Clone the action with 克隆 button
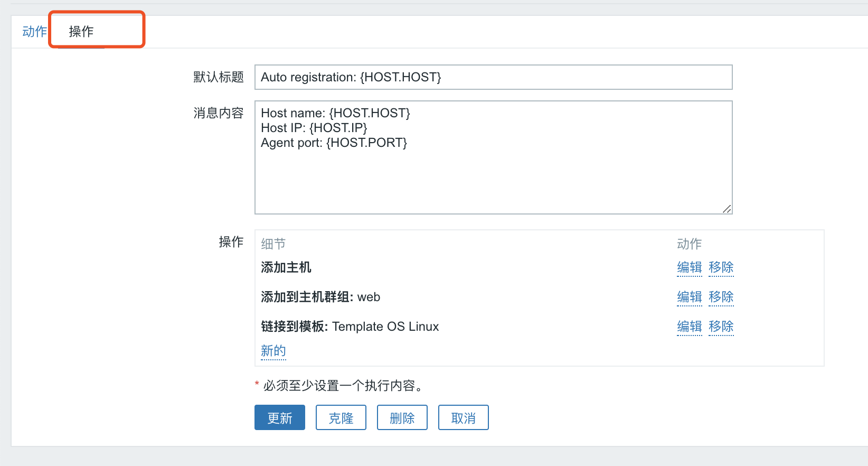 [x=341, y=417]
